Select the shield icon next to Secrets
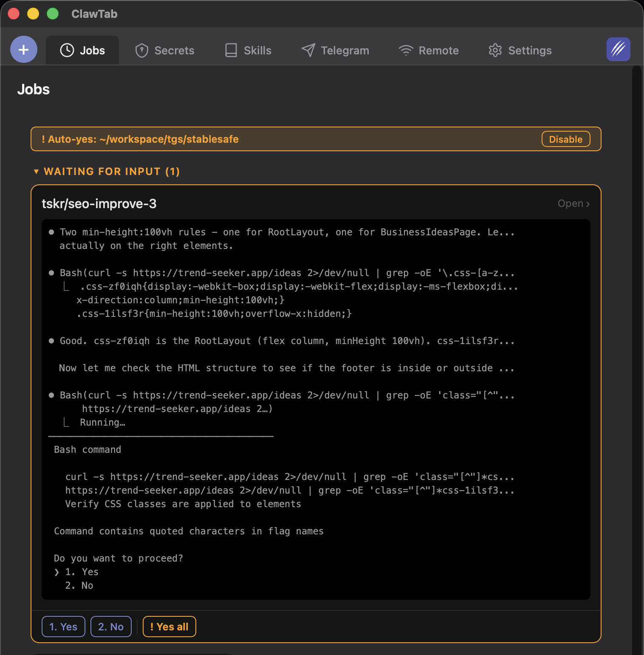The width and height of the screenshot is (644, 655). coord(142,50)
